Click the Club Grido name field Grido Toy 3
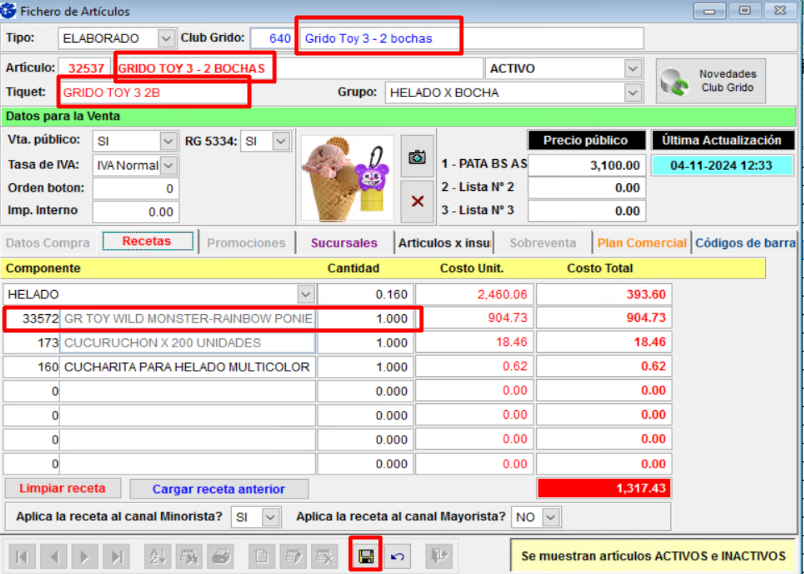This screenshot has width=804, height=574. (471, 38)
